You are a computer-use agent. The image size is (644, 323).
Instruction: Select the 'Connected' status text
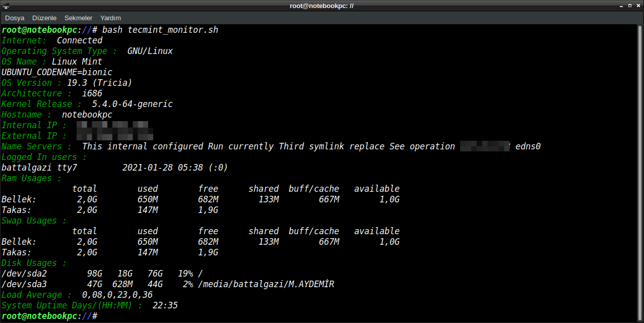click(x=80, y=40)
